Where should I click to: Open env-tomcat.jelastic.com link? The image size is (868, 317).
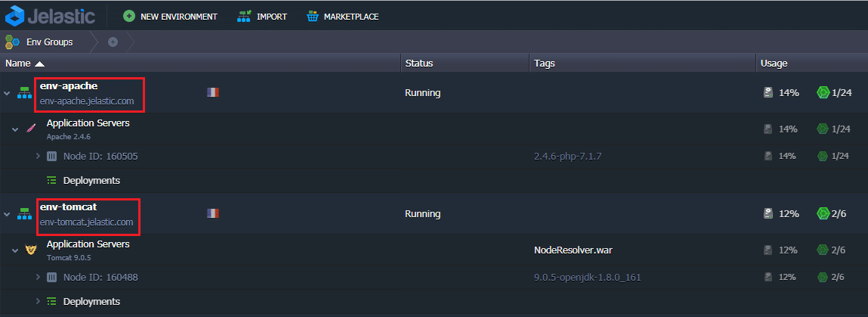point(86,222)
